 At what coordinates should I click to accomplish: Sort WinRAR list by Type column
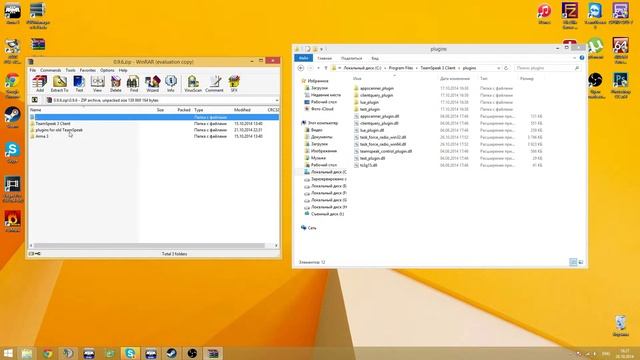coord(199,110)
